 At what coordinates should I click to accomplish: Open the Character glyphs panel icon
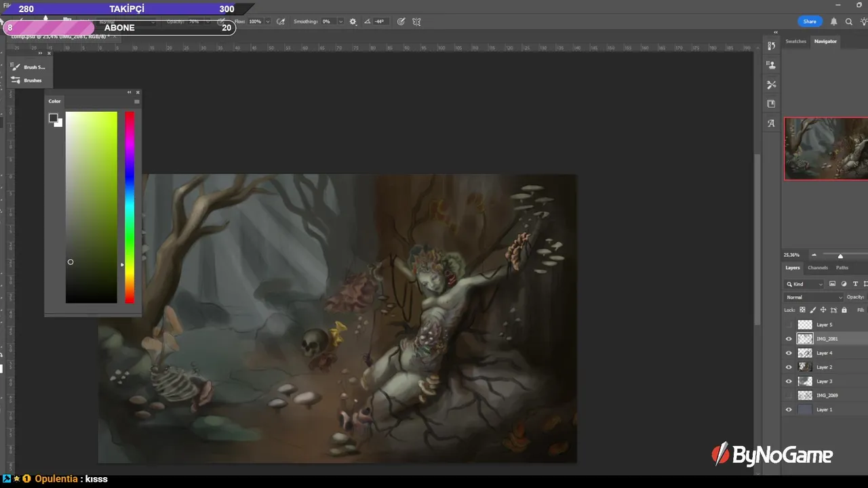point(771,123)
